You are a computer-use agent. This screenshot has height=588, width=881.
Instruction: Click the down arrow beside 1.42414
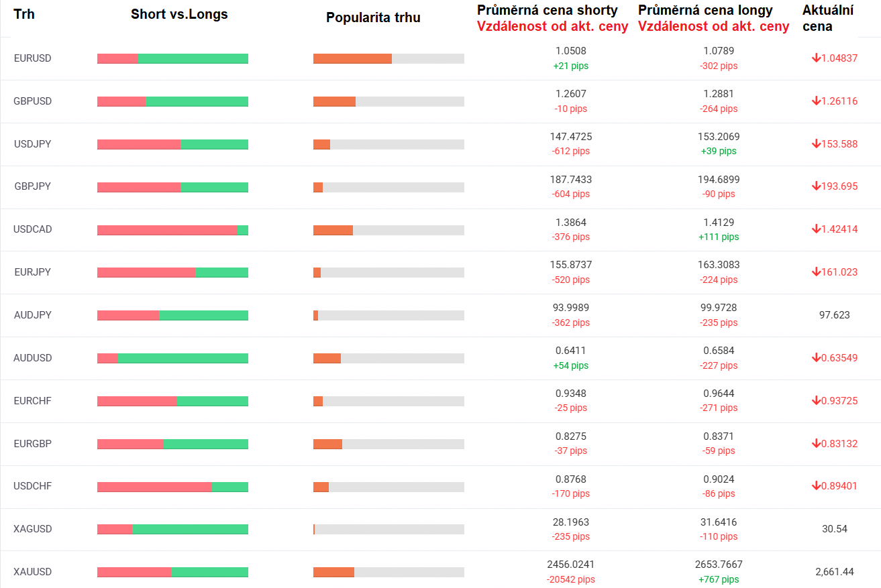(x=816, y=229)
